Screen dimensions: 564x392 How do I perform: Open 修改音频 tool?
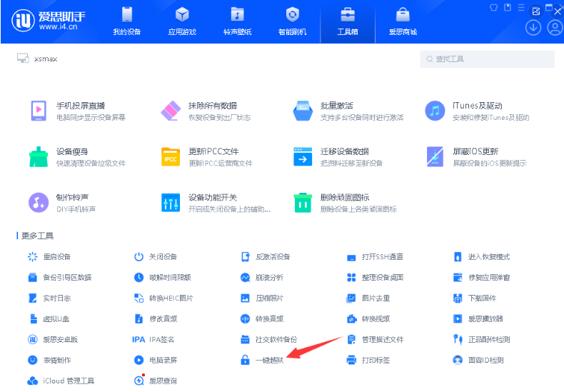156,319
